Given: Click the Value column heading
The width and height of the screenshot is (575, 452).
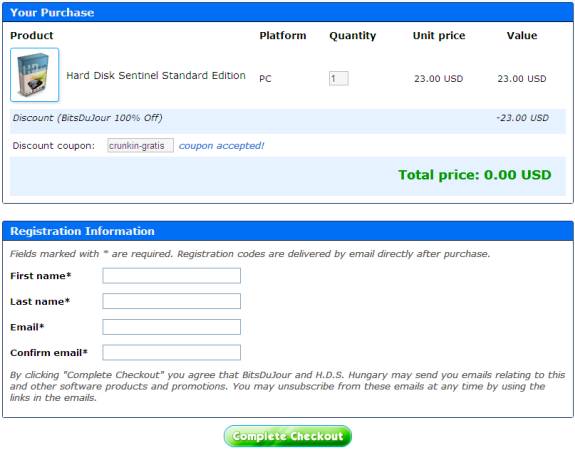Looking at the screenshot, I should coord(522,36).
